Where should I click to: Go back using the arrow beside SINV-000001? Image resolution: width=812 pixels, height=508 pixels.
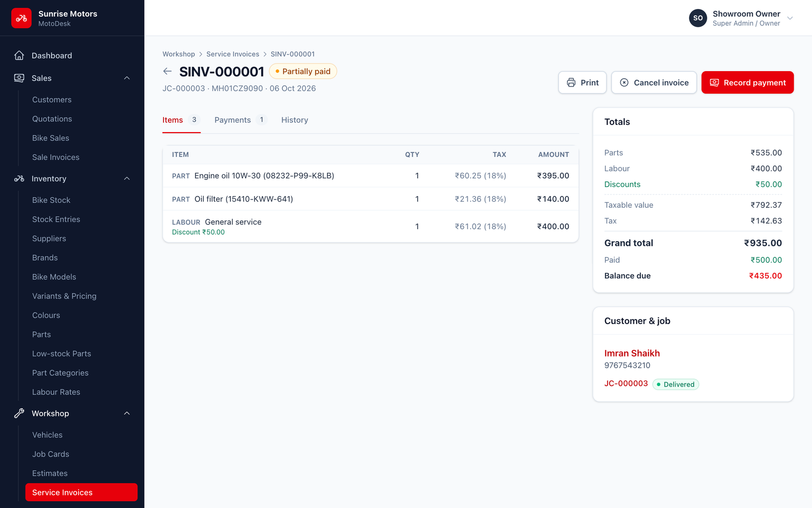[x=167, y=71]
